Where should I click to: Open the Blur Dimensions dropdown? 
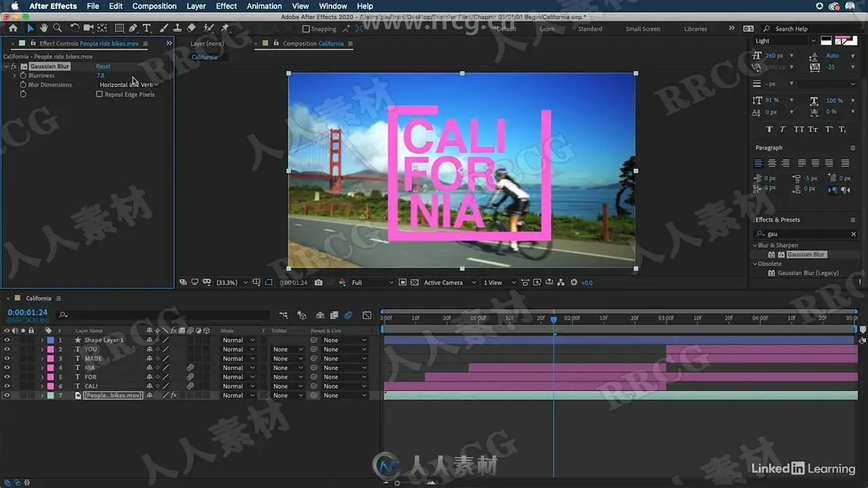pyautogui.click(x=129, y=85)
